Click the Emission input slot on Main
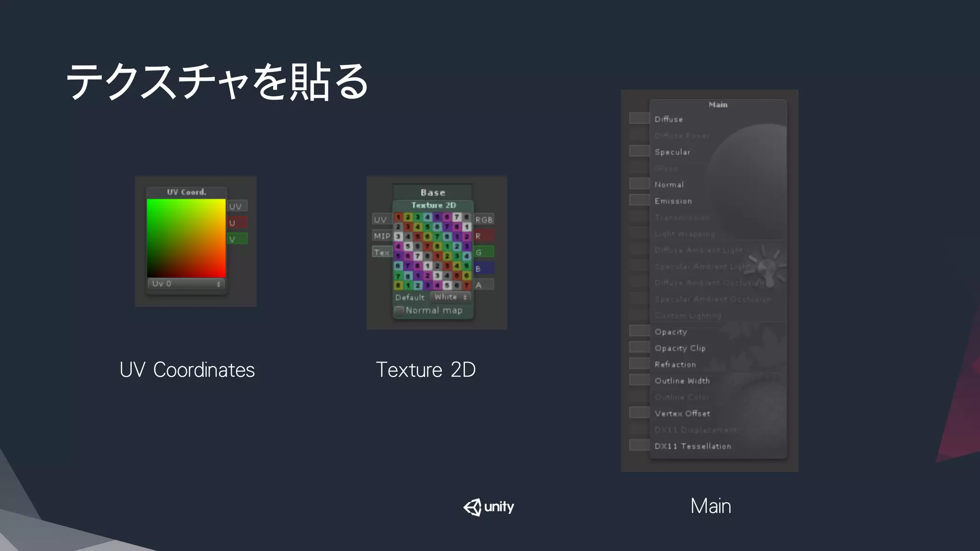This screenshot has width=980, height=551. click(x=639, y=200)
